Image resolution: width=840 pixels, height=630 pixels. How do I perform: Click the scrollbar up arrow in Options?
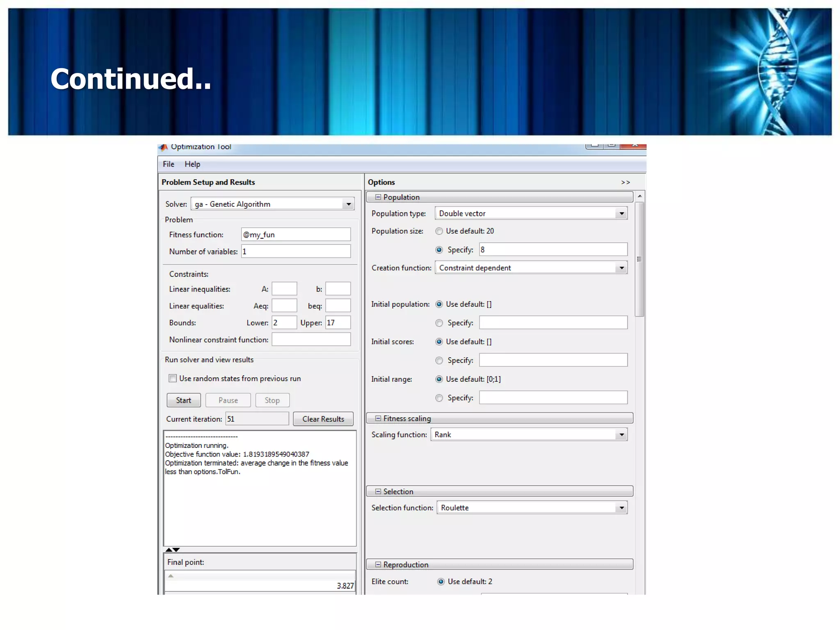pos(639,196)
